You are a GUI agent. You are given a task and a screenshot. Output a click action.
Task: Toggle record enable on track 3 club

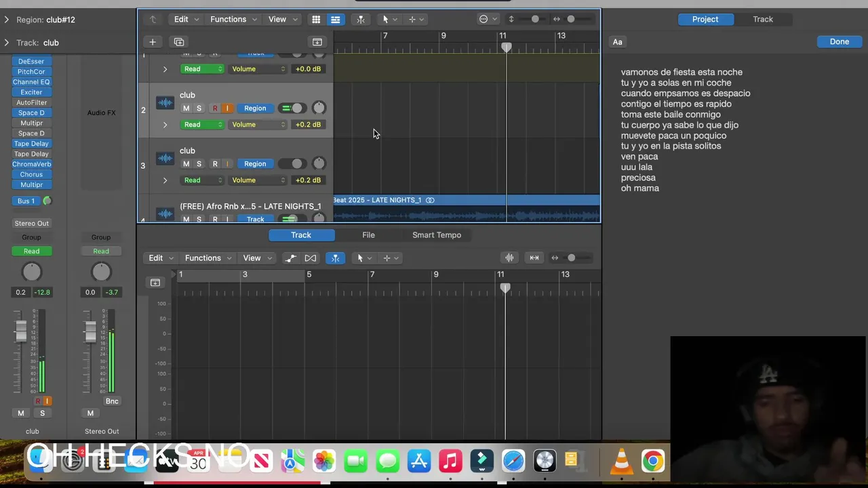point(215,164)
